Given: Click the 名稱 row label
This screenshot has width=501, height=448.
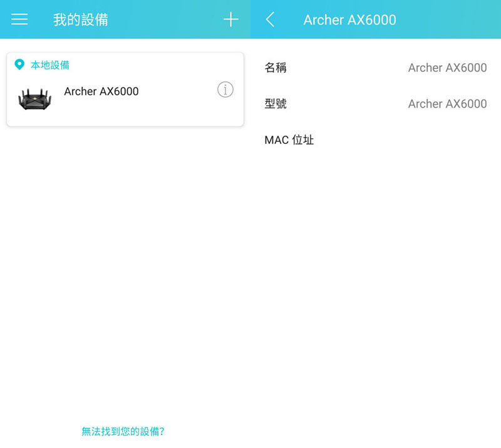Looking at the screenshot, I should click(x=276, y=68).
